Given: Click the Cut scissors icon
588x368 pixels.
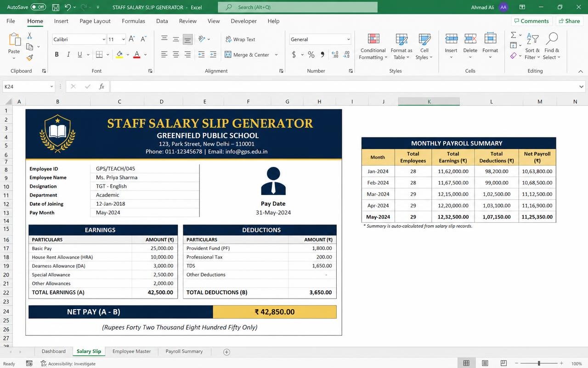Looking at the screenshot, I should 30,35.
